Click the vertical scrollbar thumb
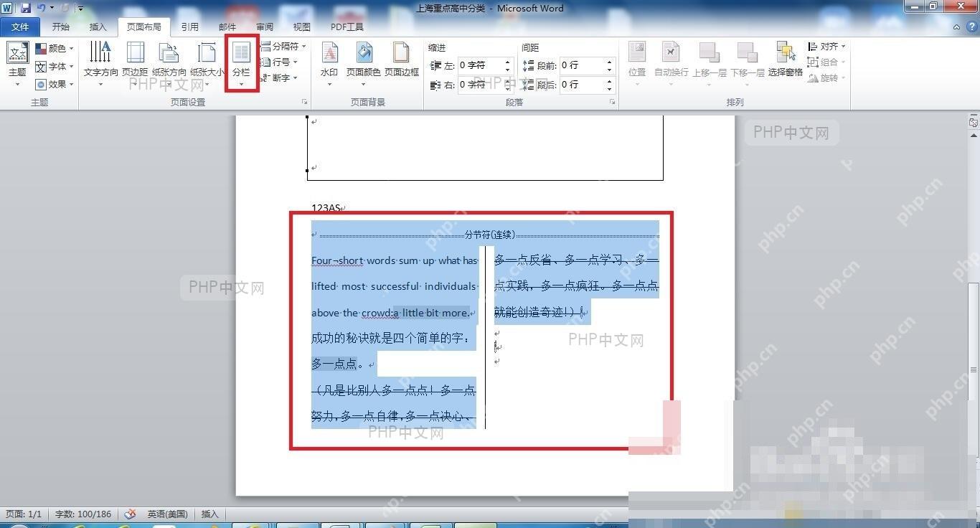This screenshot has height=528, width=980. click(974, 369)
